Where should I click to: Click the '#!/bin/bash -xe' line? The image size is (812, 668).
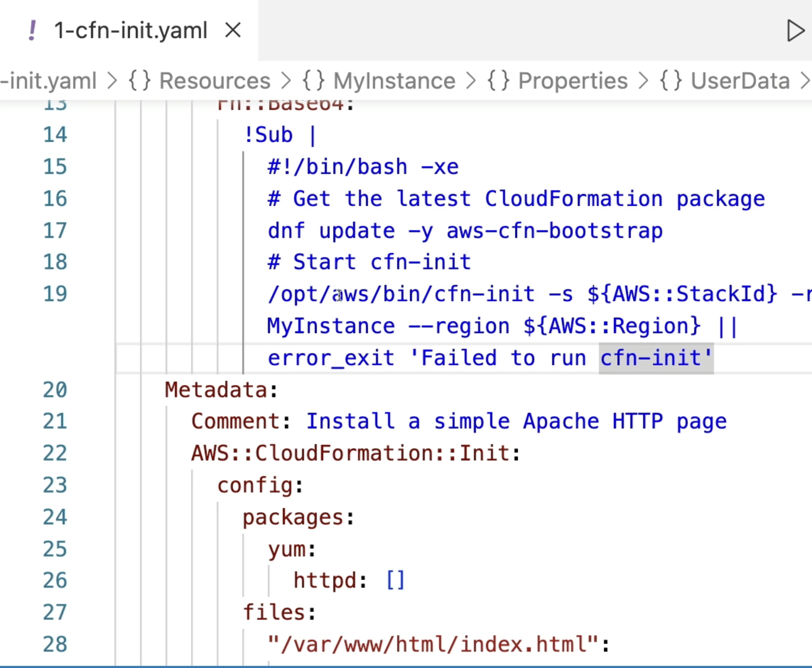(x=363, y=167)
